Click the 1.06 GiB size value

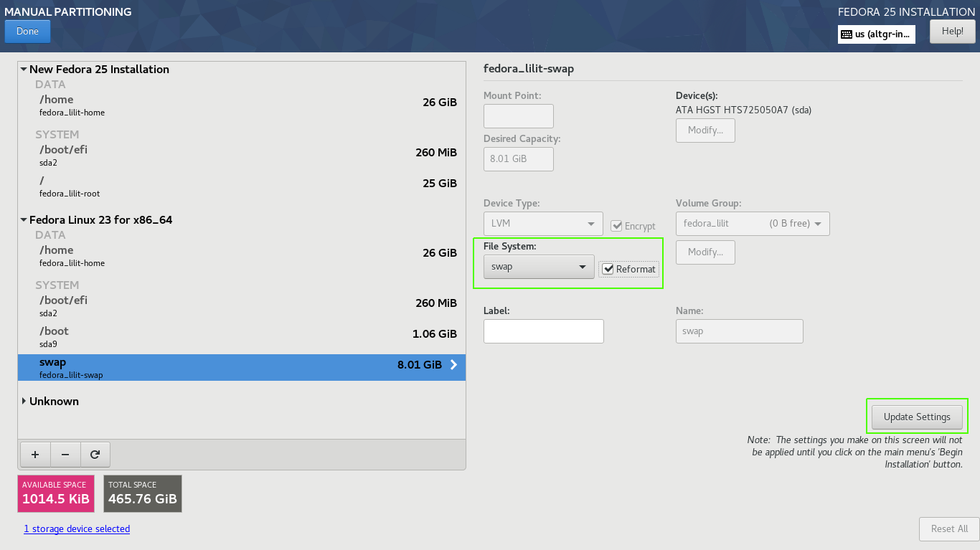pyautogui.click(x=435, y=333)
